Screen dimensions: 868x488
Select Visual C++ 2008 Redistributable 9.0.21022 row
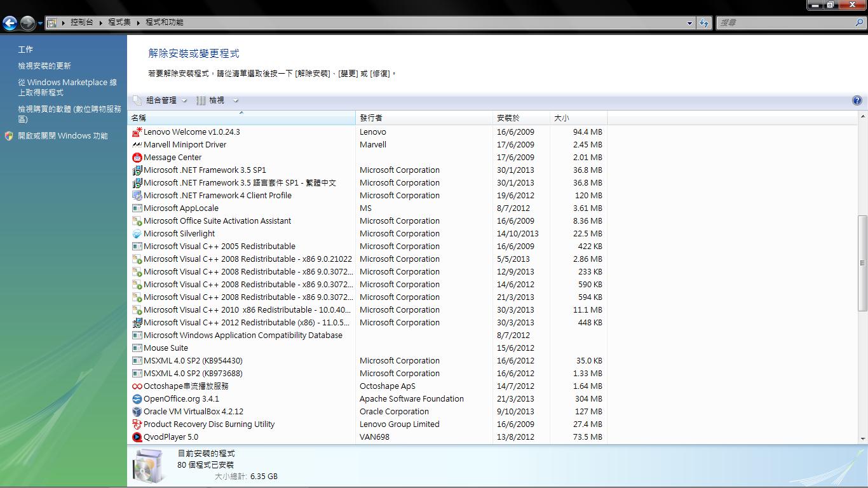[x=367, y=259]
